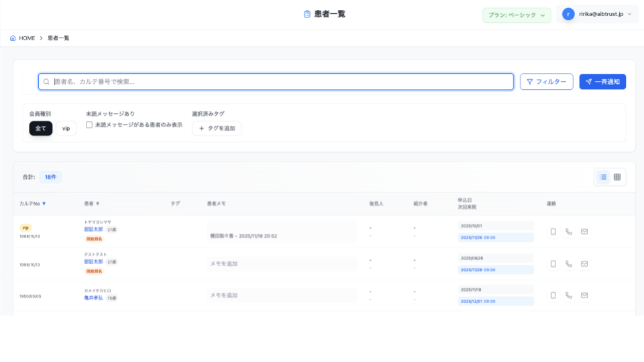Viewport: 644px width, 362px height.
Task: Click the HOME icon in the breadcrumb
Action: pos(13,38)
